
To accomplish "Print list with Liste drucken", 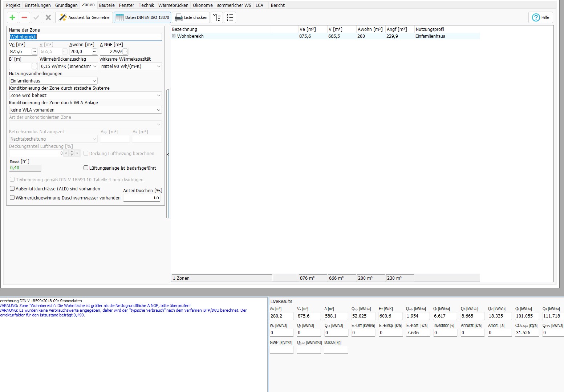I will [x=191, y=17].
